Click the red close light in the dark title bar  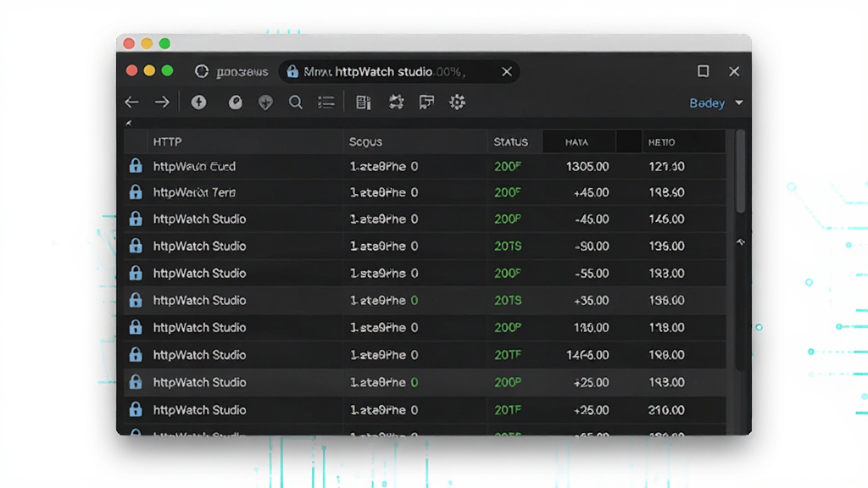131,71
